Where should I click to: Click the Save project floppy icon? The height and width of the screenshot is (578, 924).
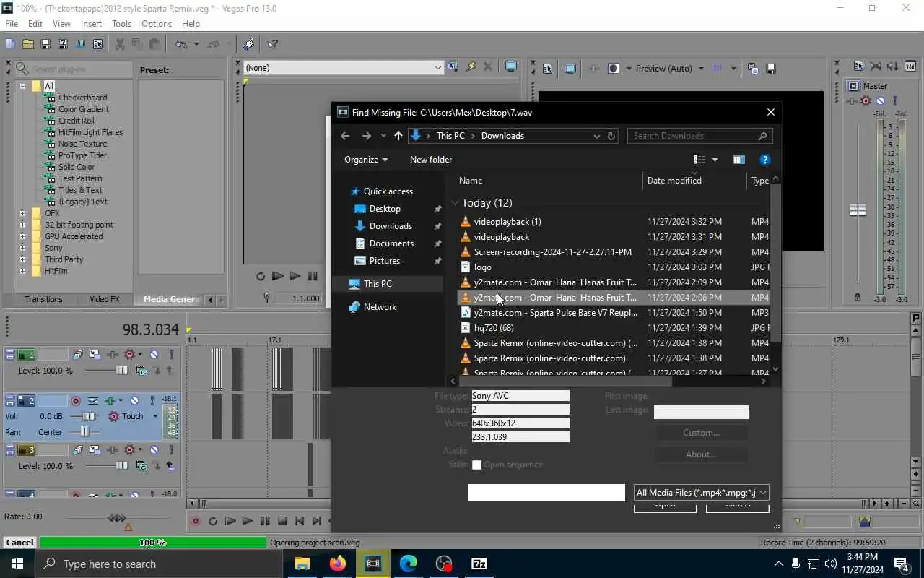coord(45,44)
